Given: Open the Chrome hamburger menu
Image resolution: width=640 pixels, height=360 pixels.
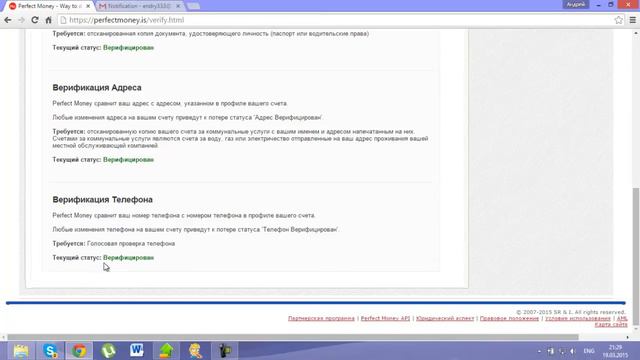Looking at the screenshot, I should (633, 20).
